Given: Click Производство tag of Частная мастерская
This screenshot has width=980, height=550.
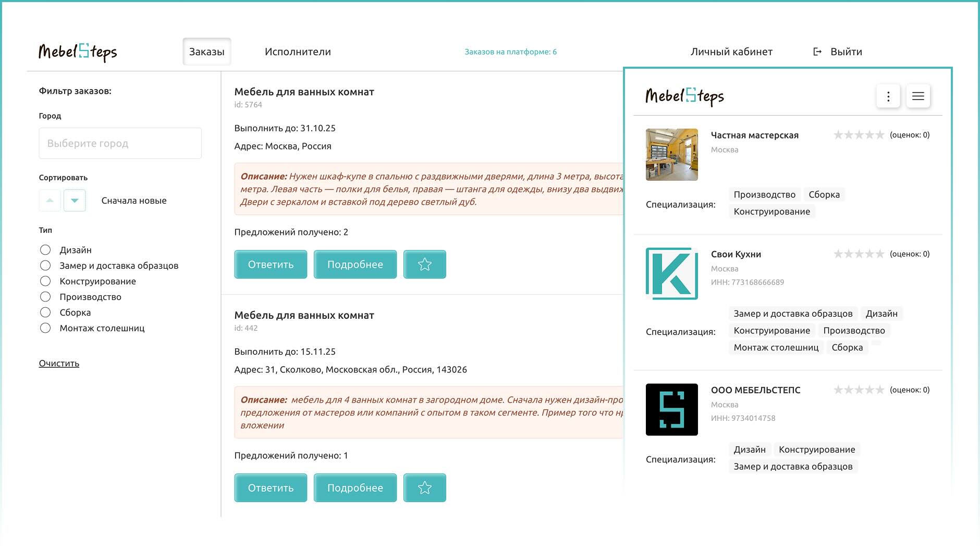Looking at the screenshot, I should (x=765, y=195).
